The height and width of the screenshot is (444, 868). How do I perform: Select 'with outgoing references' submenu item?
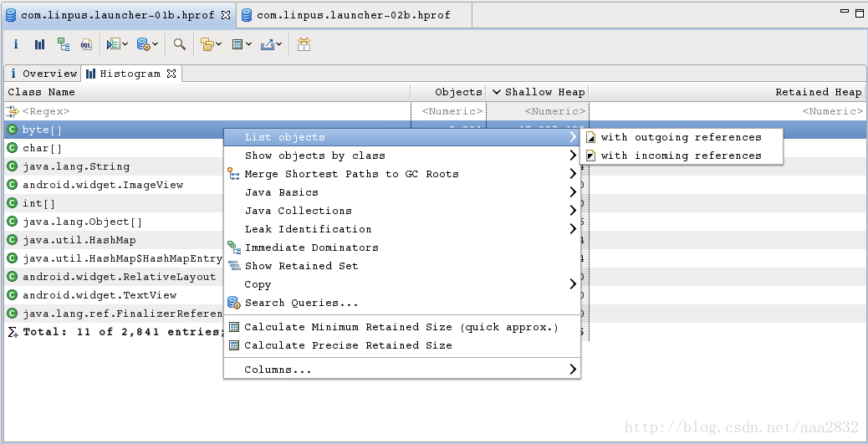pos(682,137)
